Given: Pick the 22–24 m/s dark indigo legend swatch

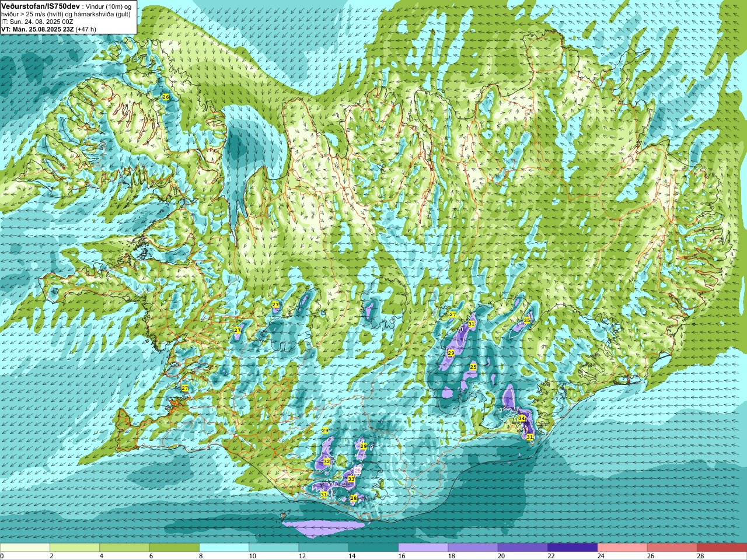Looking at the screenshot, I should (573, 547).
